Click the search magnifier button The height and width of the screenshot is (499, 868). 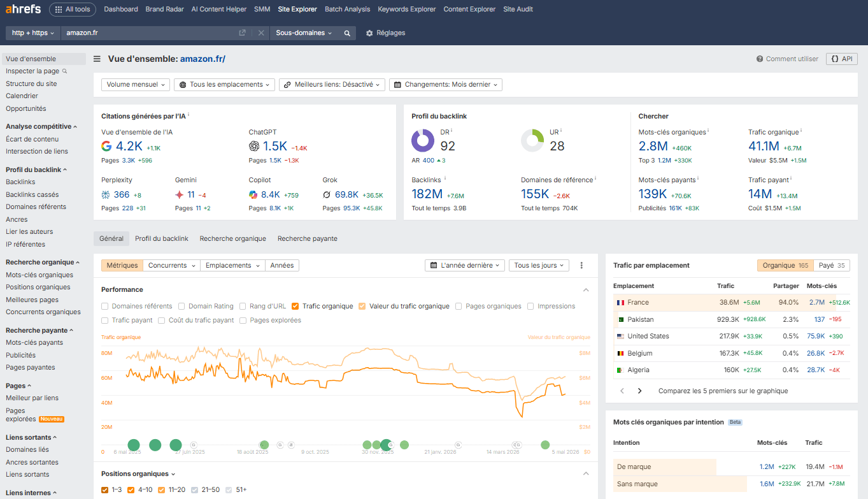[x=347, y=33]
